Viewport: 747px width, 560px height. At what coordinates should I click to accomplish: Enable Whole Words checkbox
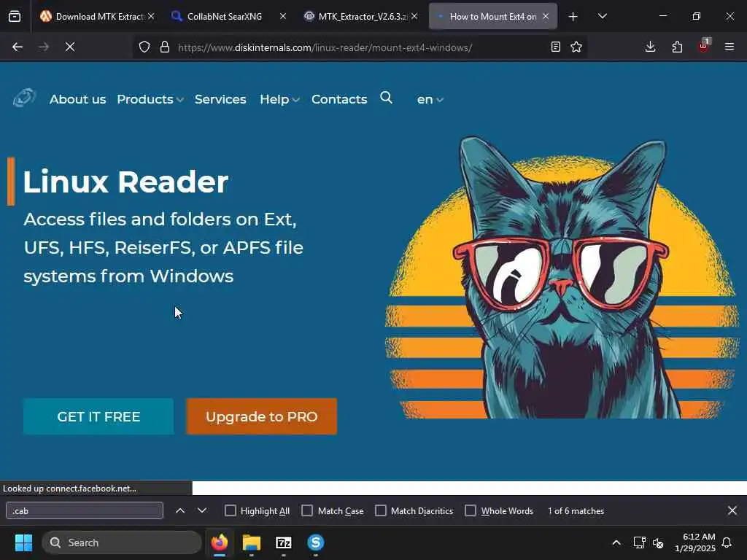tap(471, 510)
